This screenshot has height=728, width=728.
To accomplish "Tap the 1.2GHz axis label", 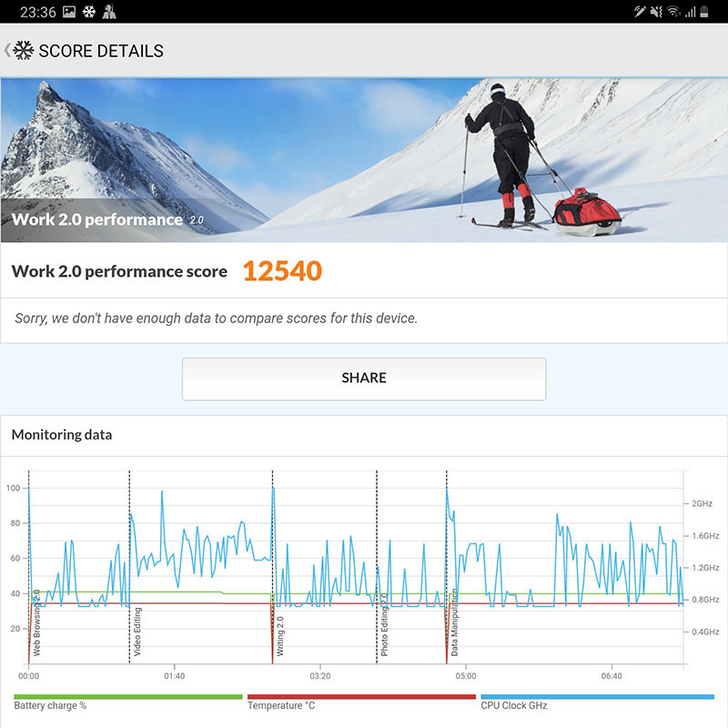I will [705, 568].
